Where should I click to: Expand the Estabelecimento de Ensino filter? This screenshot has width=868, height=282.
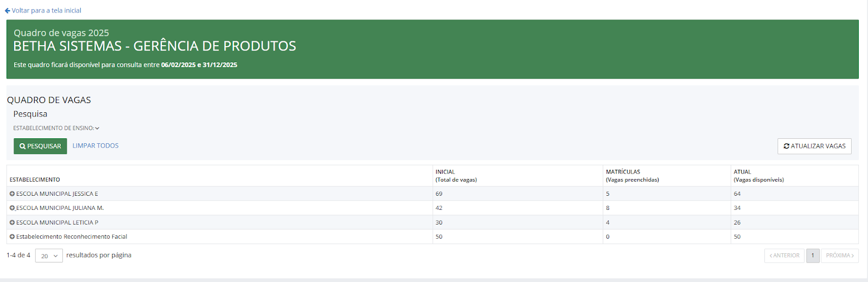coord(56,129)
